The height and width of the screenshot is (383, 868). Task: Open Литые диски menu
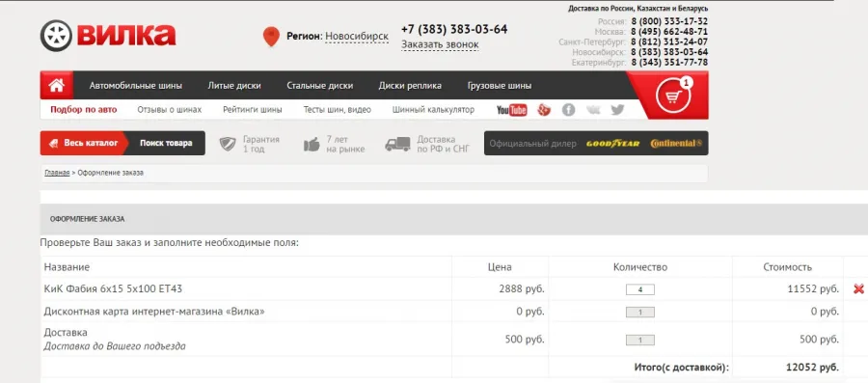pyautogui.click(x=234, y=86)
